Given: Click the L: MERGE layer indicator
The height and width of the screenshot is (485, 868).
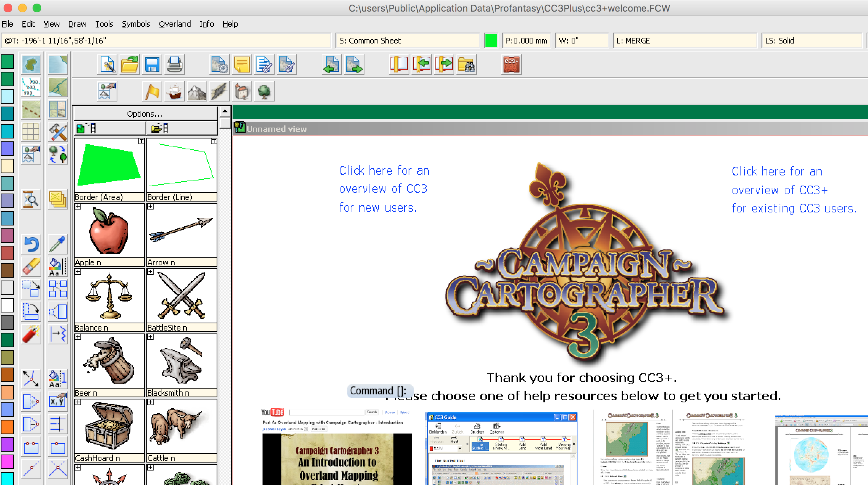Looking at the screenshot, I should coord(685,41).
